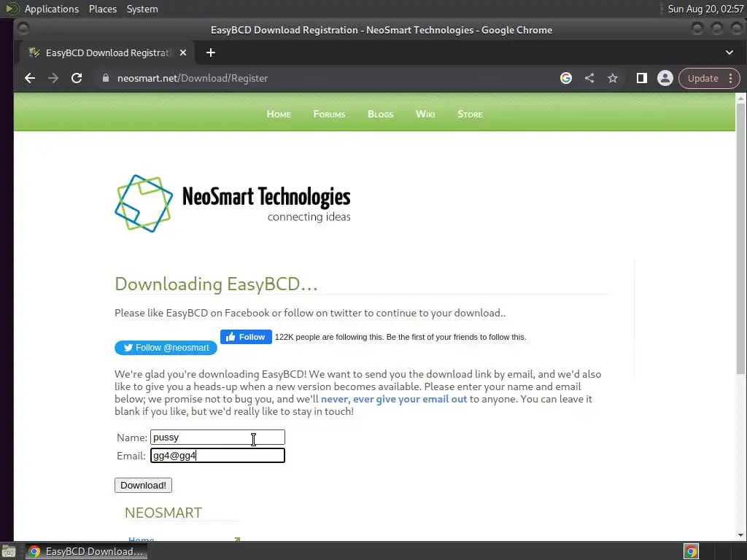Open the Applications menu

(52, 9)
